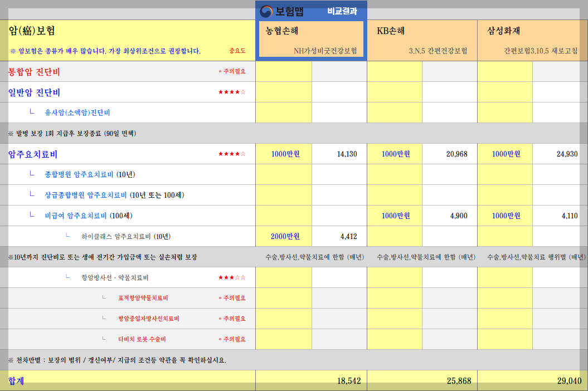Select the 삼성화재 비급여 1000만원 cell
Image resolution: width=588 pixels, height=391 pixels.
tap(505, 216)
